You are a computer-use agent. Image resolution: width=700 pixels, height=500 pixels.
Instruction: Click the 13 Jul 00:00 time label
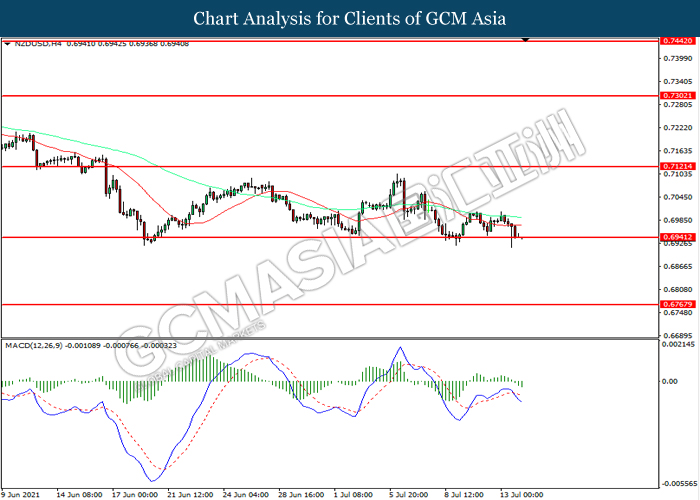tap(521, 495)
